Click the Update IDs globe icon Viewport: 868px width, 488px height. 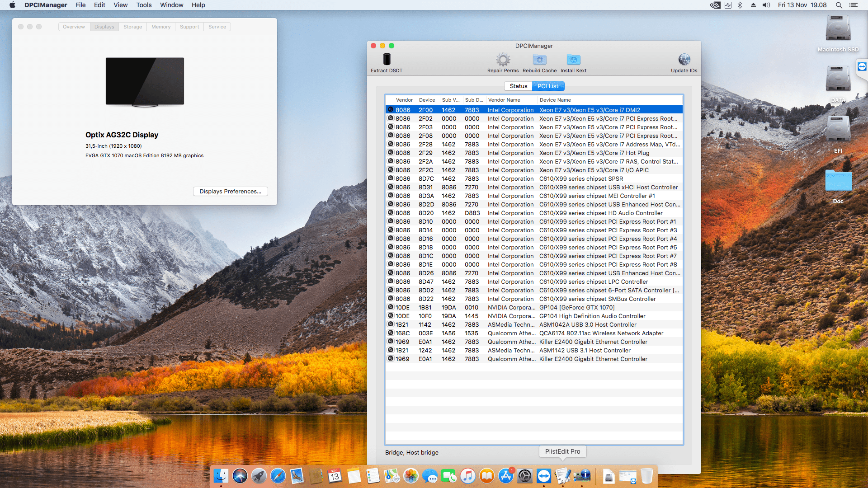(684, 60)
